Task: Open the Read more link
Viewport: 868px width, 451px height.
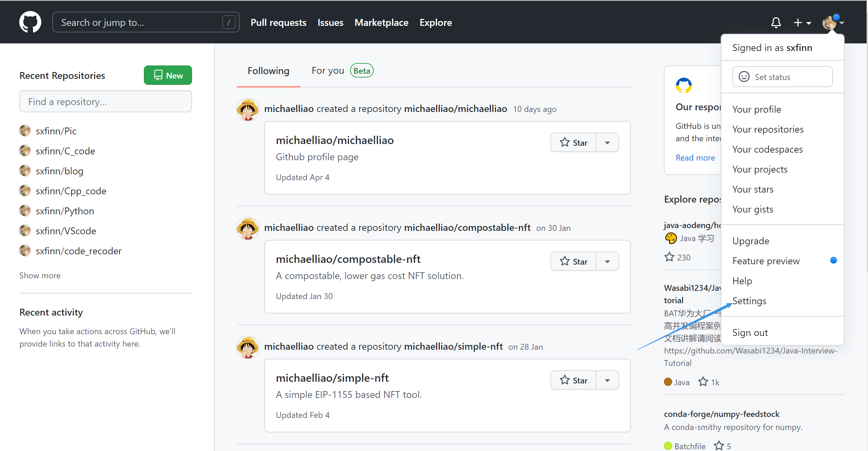Action: click(x=695, y=158)
